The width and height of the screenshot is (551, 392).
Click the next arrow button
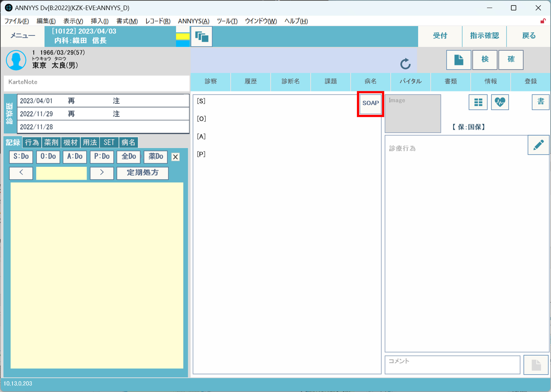point(102,173)
